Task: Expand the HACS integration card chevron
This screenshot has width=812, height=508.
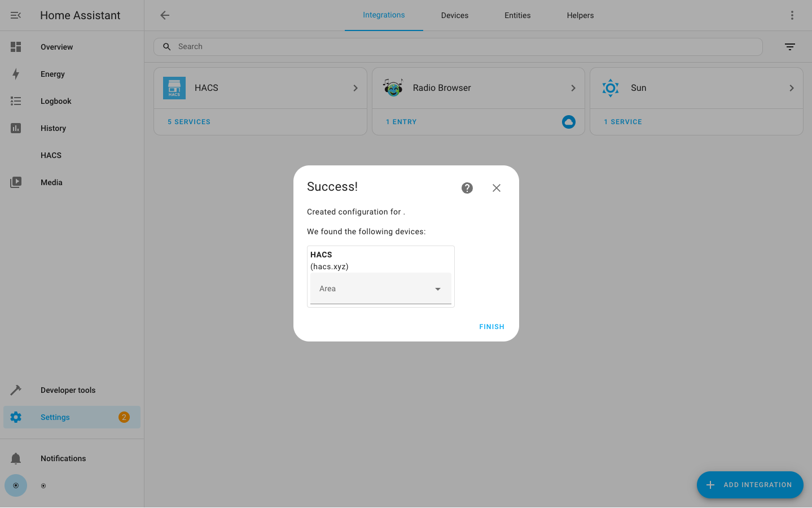Action: pyautogui.click(x=355, y=88)
